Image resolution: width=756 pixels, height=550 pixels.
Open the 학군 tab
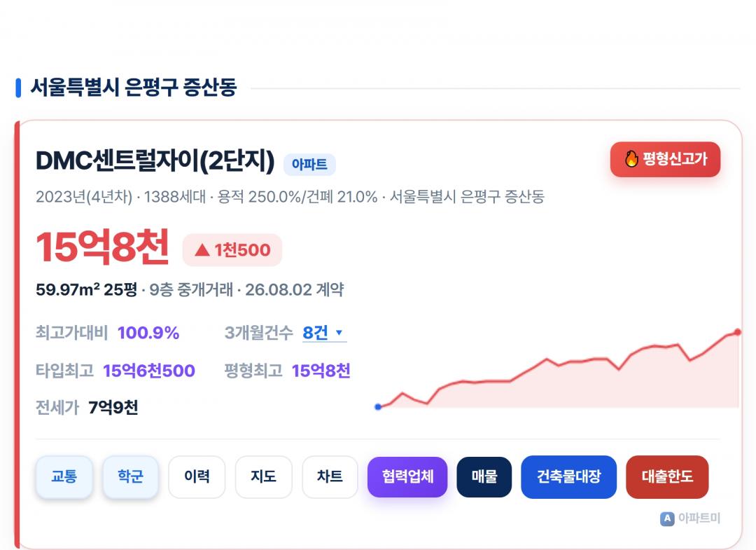pyautogui.click(x=131, y=476)
